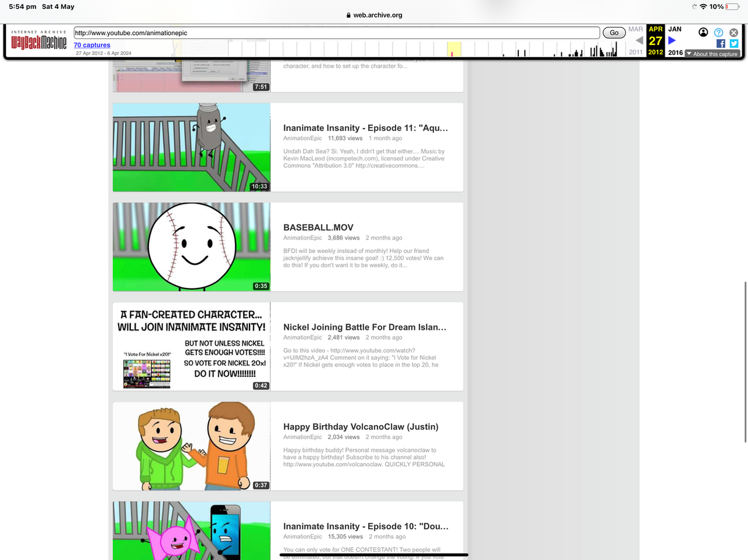This screenshot has width=748, height=560.
Task: Click the 10:33 duration badge
Action: 259,187
